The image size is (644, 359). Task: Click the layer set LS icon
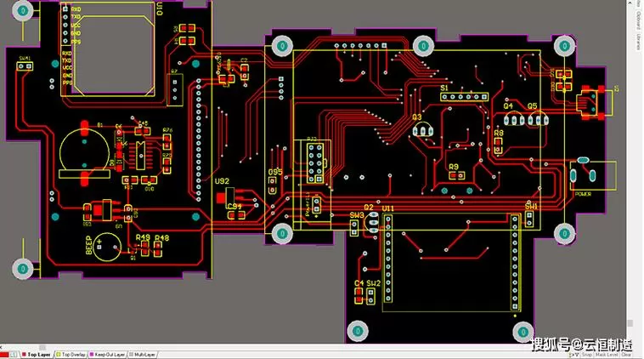(x=14, y=355)
